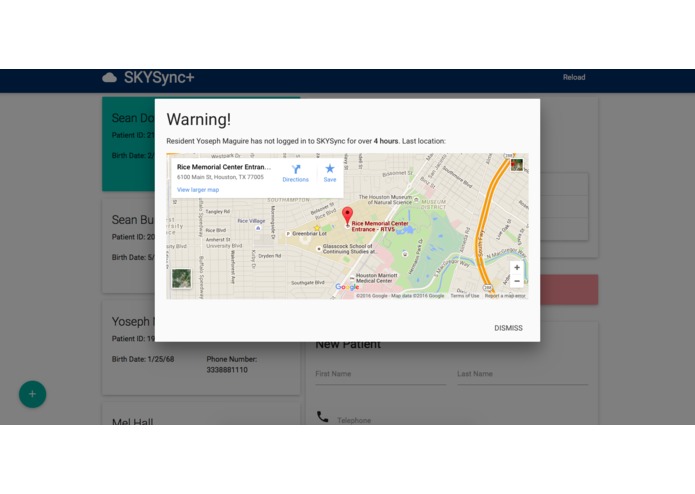695x494 pixels.
Task: Select the Yoseph patient card
Action: click(x=201, y=348)
